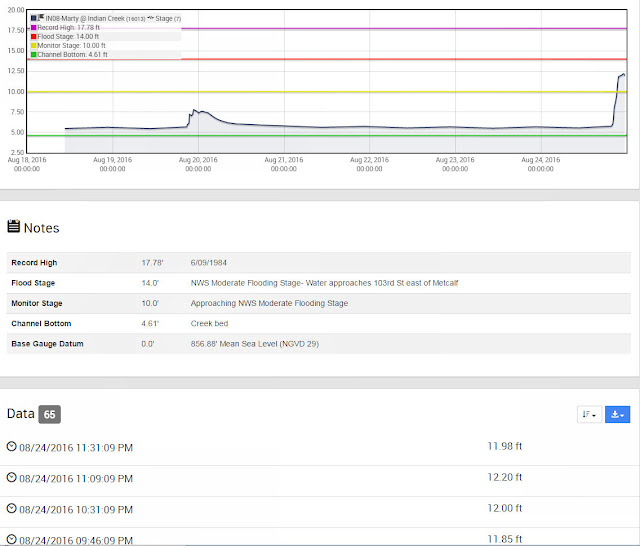
Task: Select legend text Channel Bottom: 4.61 ft
Action: (x=73, y=55)
